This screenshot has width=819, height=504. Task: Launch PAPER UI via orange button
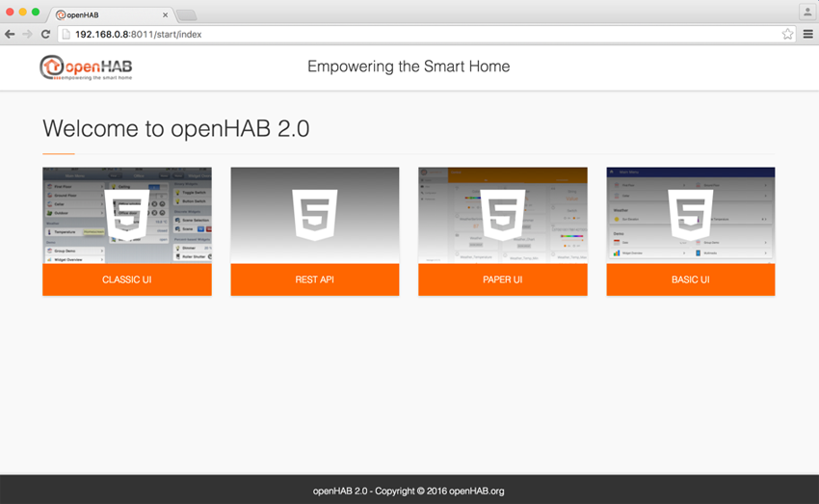(502, 279)
